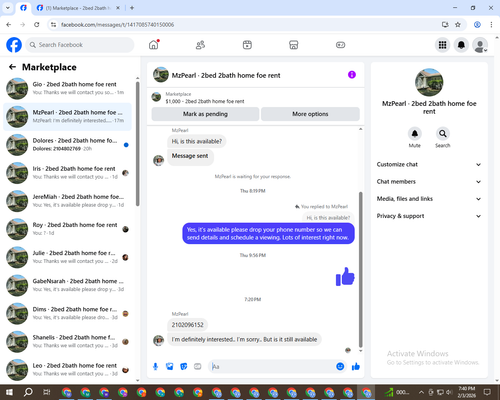Image resolution: width=500 pixels, height=400 pixels.
Task: Open Dolores's unread conversation
Action: click(x=67, y=145)
